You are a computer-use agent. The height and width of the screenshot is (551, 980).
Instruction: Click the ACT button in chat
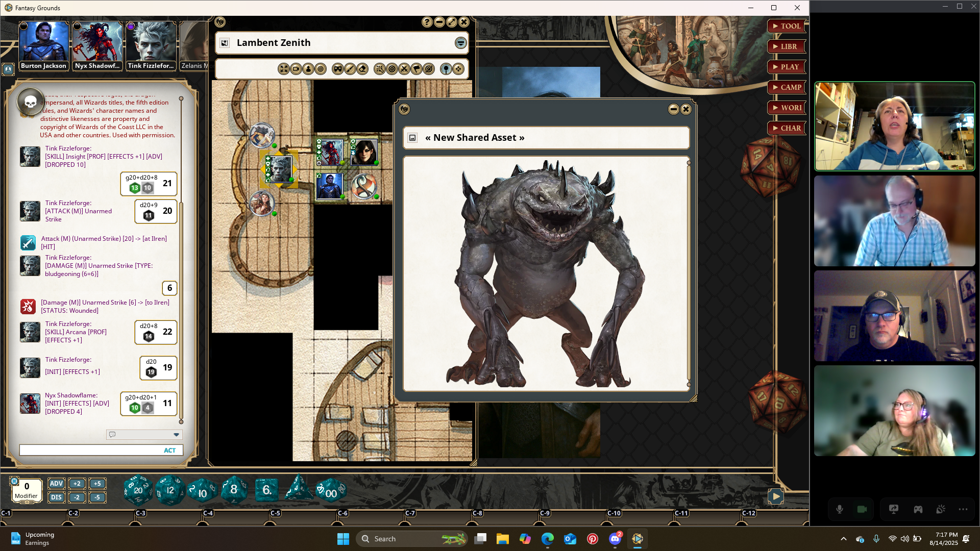(169, 450)
